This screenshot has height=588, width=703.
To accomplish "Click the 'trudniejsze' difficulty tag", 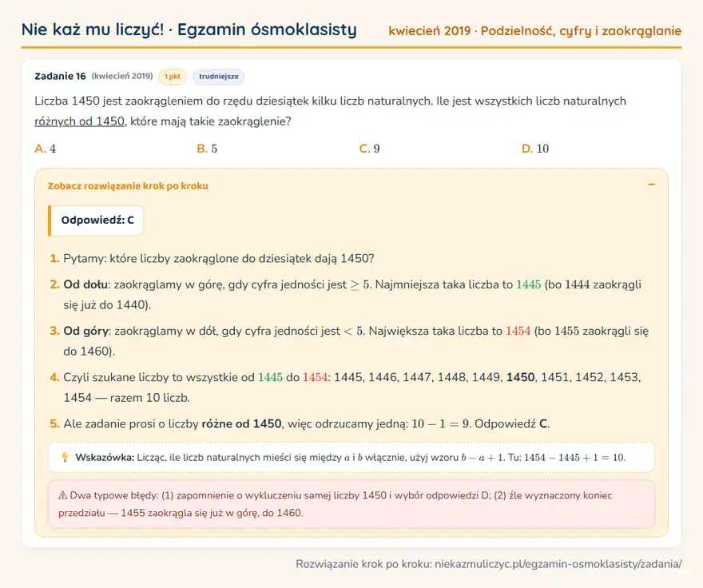I will point(219,76).
